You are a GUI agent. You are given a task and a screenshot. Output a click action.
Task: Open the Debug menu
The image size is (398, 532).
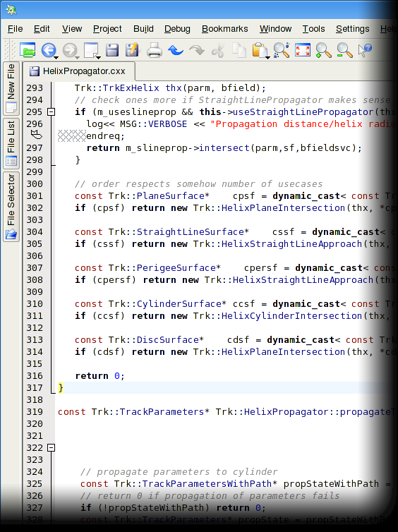[177, 29]
